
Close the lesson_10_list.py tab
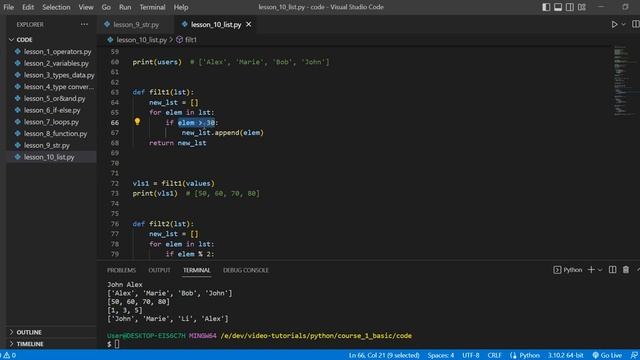coord(249,24)
